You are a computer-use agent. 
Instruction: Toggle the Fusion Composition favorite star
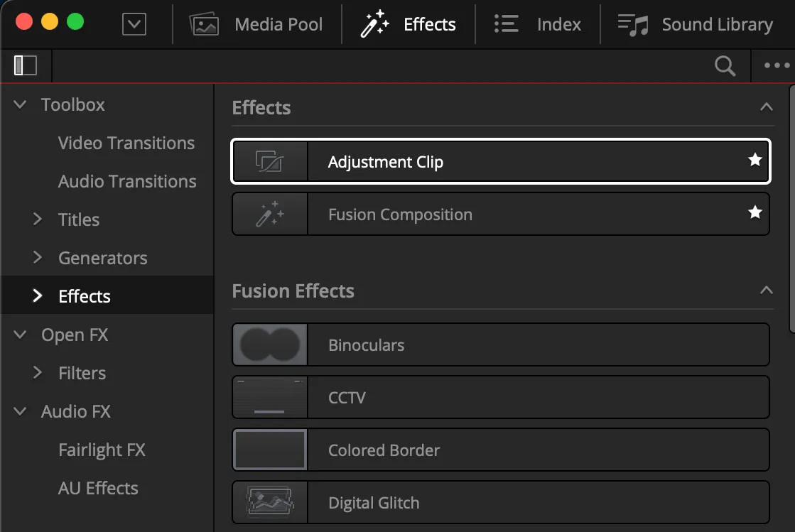[755, 213]
